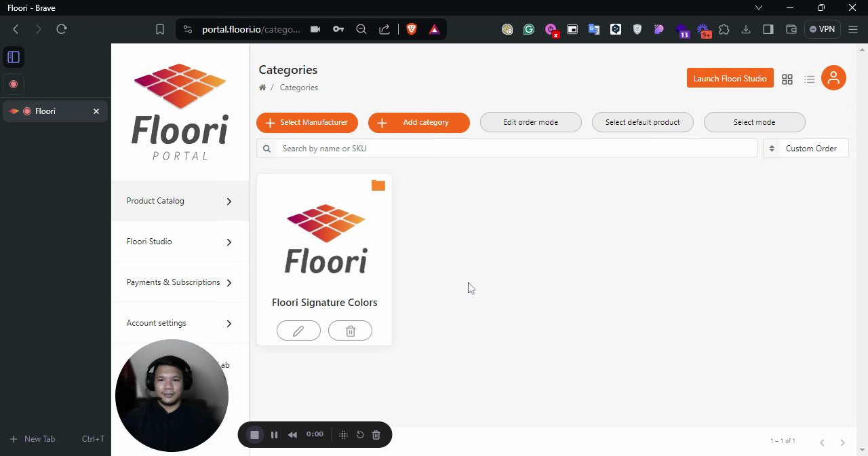Click Select default product
Image resolution: width=868 pixels, height=456 pixels.
[x=643, y=123]
